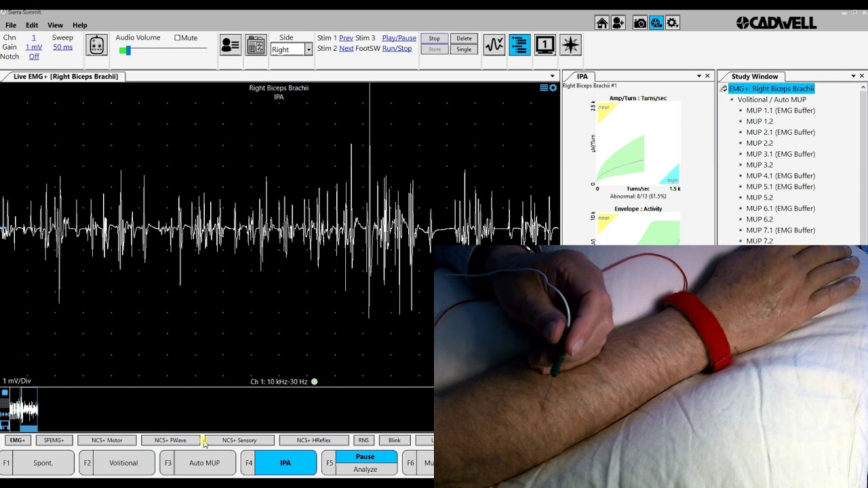Click the F4 IPA button

click(x=278, y=463)
